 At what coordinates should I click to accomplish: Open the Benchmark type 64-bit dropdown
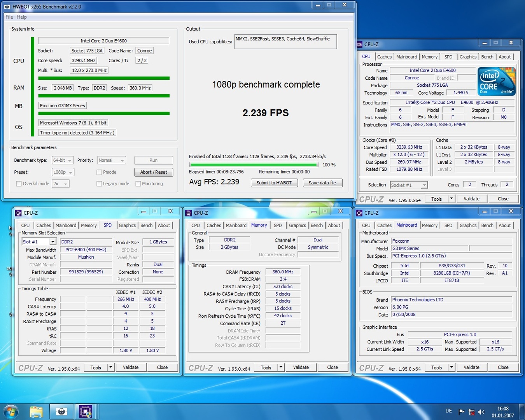click(x=63, y=160)
